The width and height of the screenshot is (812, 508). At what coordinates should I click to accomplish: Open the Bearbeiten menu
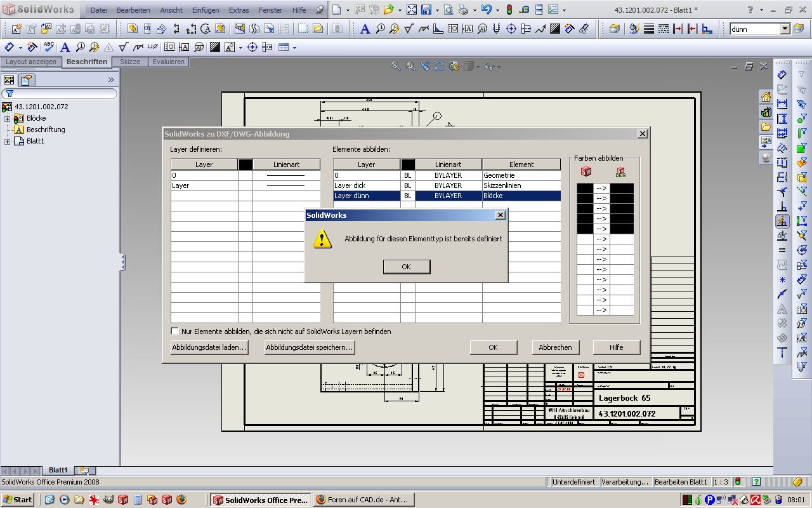(133, 10)
